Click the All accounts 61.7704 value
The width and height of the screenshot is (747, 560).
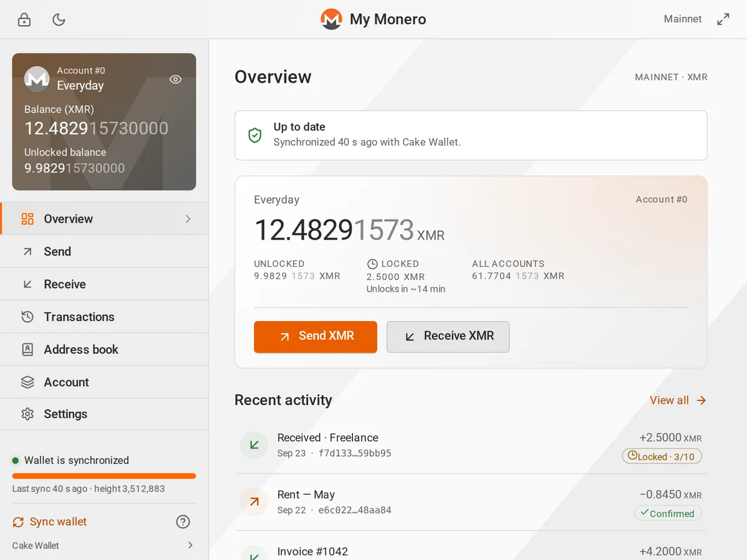tap(518, 276)
